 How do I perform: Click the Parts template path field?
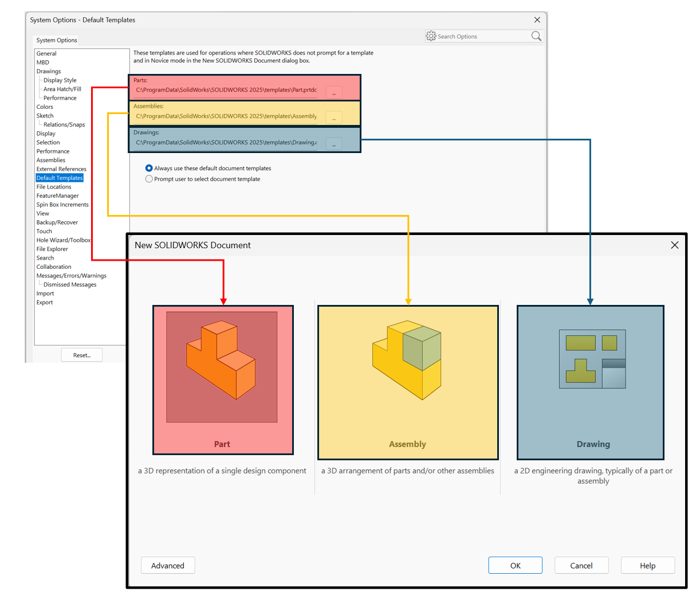(x=226, y=90)
